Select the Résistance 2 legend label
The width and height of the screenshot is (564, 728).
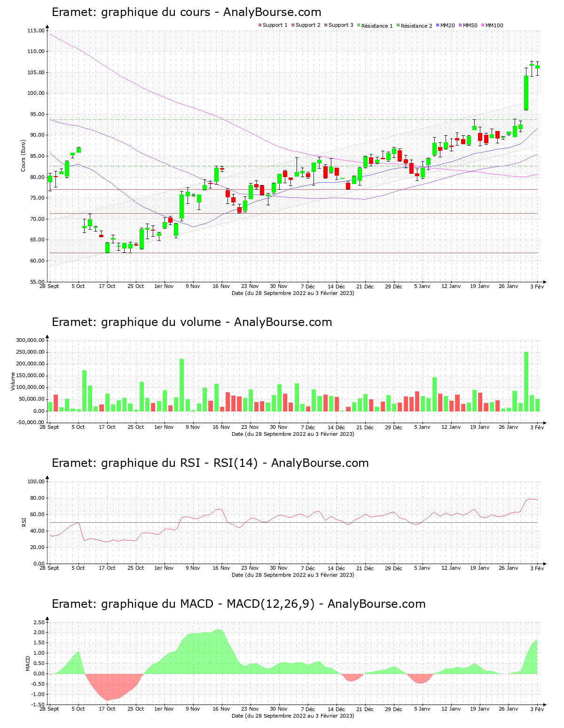[x=416, y=26]
